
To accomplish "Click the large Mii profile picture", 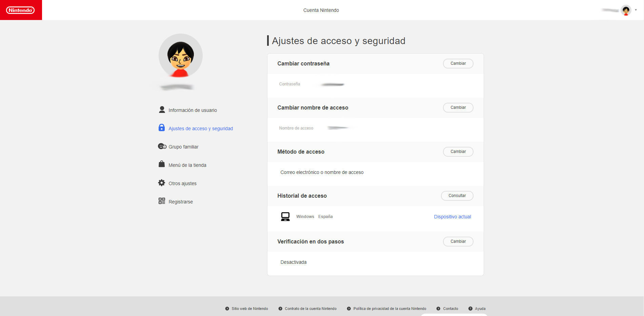I will (181, 56).
